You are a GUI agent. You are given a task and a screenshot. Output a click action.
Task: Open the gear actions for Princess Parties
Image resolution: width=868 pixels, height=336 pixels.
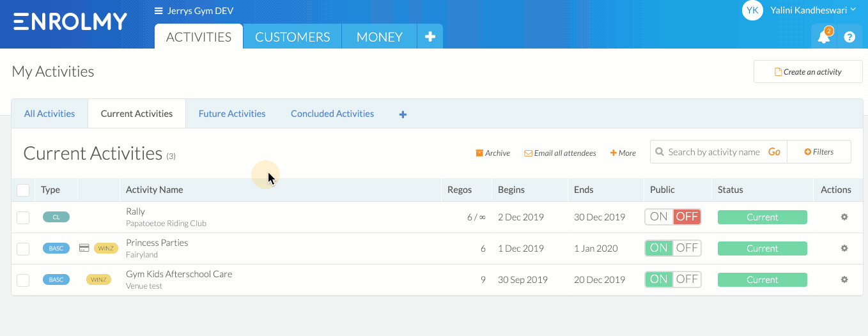point(844,248)
